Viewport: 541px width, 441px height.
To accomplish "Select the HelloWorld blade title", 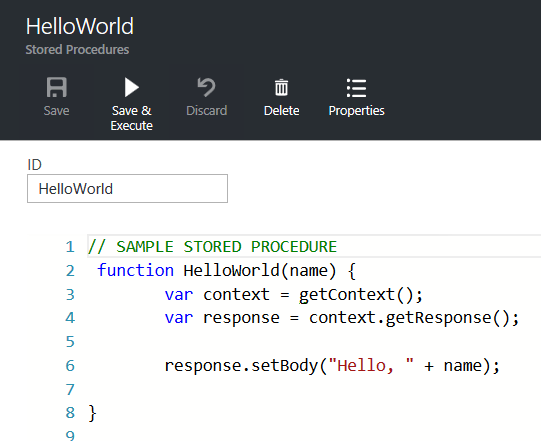I will click(80, 26).
